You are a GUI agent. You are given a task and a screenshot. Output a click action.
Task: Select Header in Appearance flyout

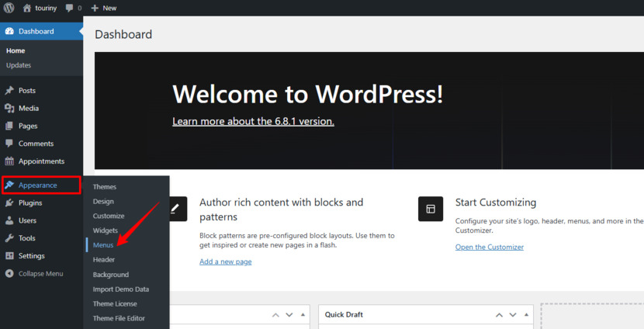103,260
